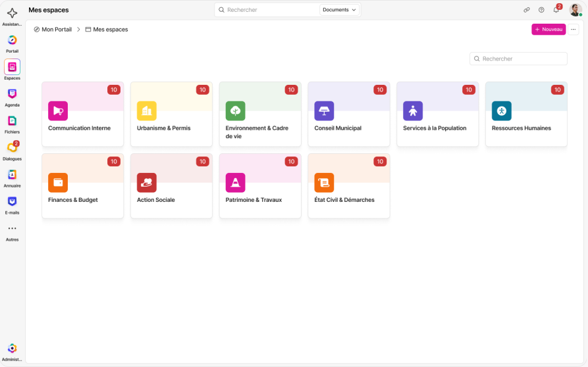
Task: Click the link icon in top bar
Action: tap(527, 10)
